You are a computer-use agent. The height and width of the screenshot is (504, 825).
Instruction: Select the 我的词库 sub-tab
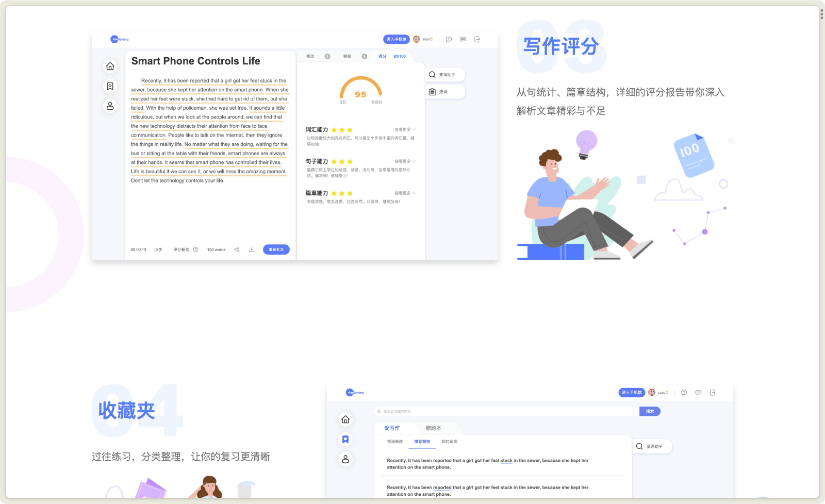point(449,442)
